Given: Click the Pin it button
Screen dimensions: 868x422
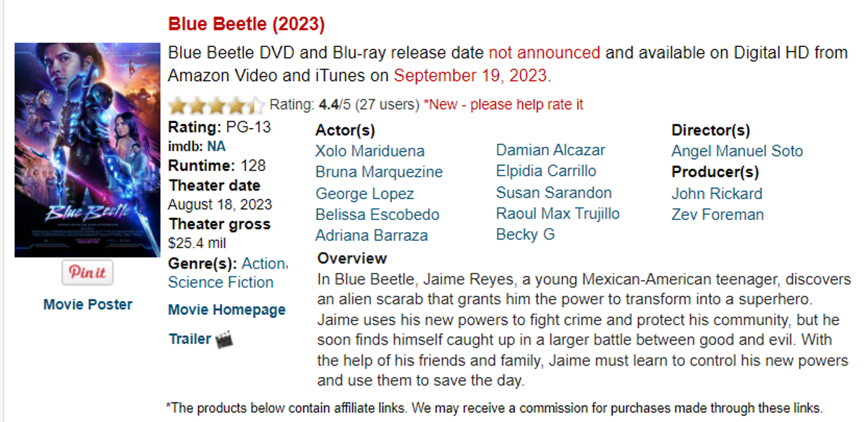Looking at the screenshot, I should click(x=88, y=272).
